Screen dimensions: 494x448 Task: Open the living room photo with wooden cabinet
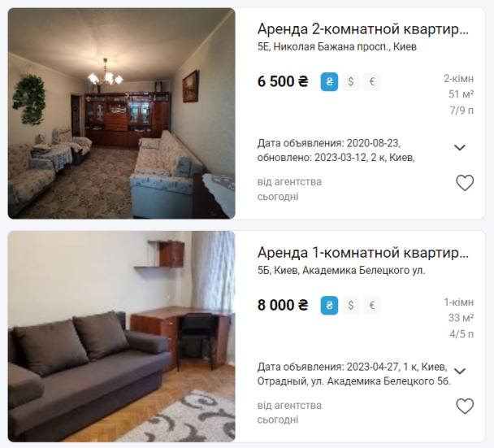click(122, 114)
